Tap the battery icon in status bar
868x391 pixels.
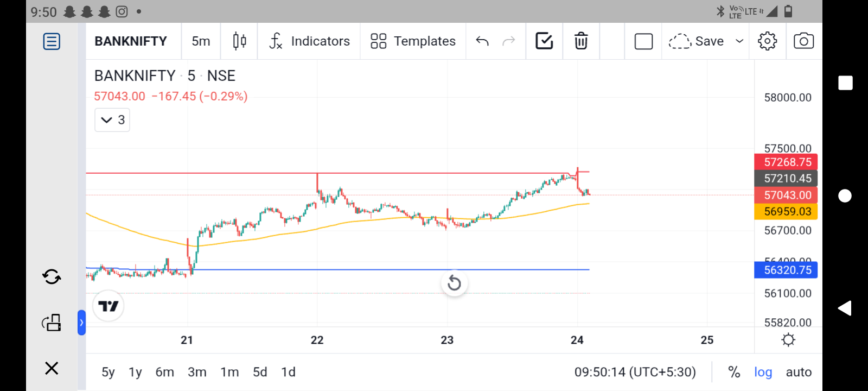pyautogui.click(x=788, y=11)
